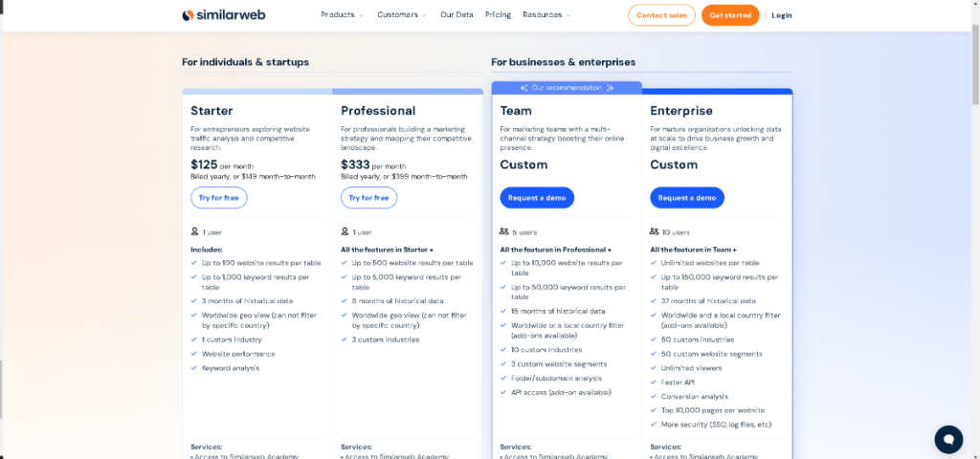Viewport: 980px width, 459px height.
Task: Open the chat support bubble icon
Action: (x=948, y=439)
